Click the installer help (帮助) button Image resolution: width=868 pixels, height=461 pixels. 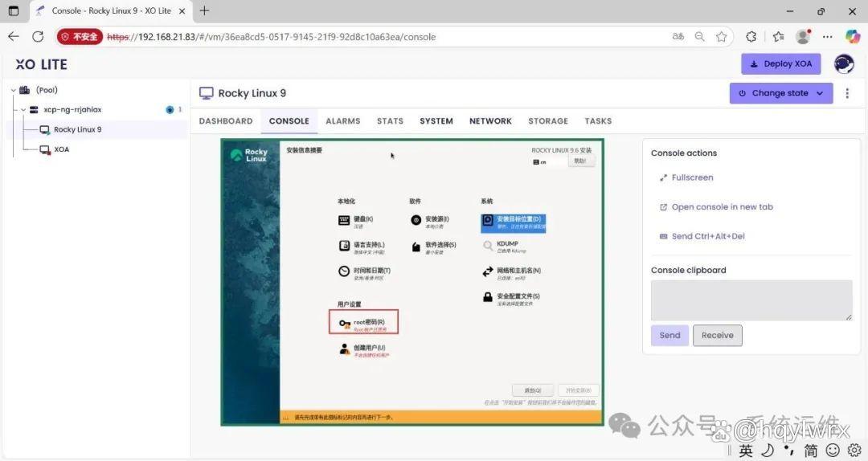579,161
